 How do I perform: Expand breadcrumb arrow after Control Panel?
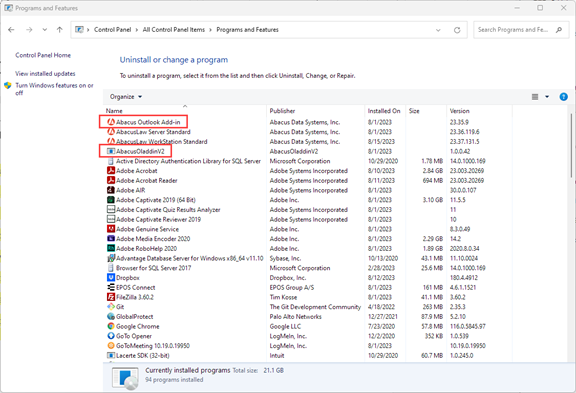click(137, 30)
